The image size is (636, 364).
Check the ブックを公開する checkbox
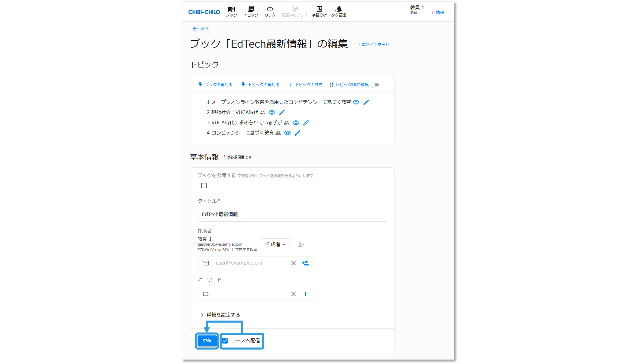204,185
